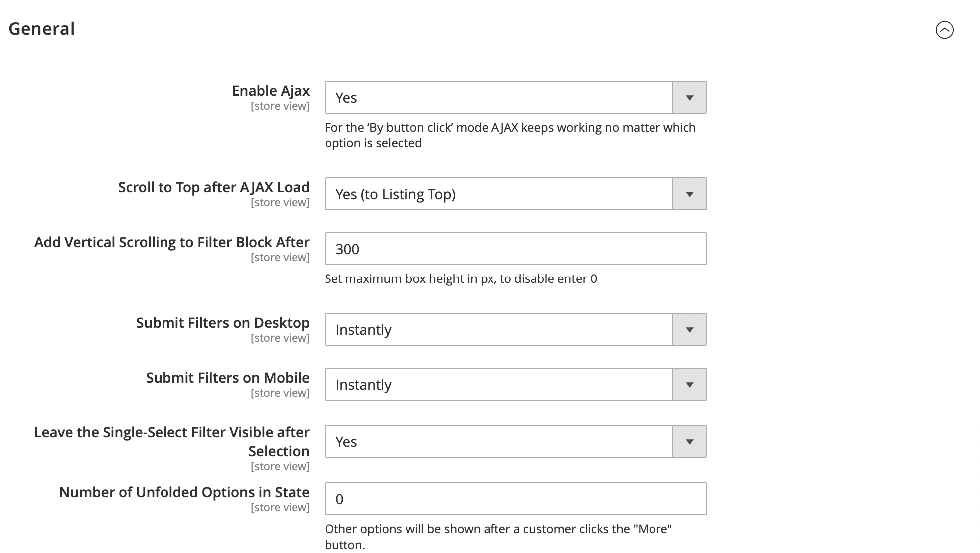Click the 'Other options will be shown' note
Screen dimensions: 980x553
point(498,537)
